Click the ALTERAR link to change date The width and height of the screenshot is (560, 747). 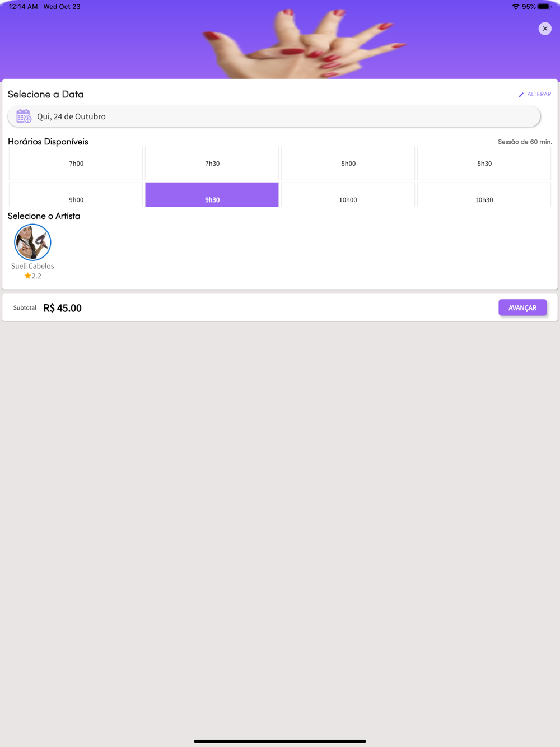coord(539,95)
